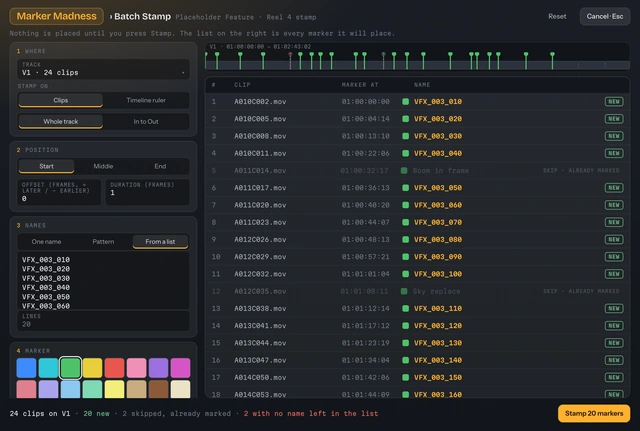Image resolution: width=640 pixels, height=431 pixels.
Task: Pick the bright yellow marker color swatch
Action: point(92,368)
